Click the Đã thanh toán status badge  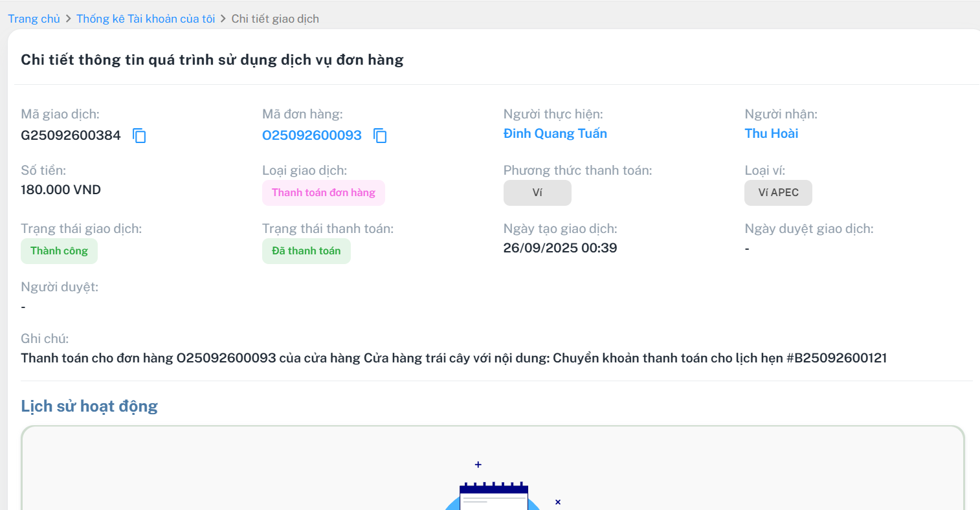(x=306, y=251)
